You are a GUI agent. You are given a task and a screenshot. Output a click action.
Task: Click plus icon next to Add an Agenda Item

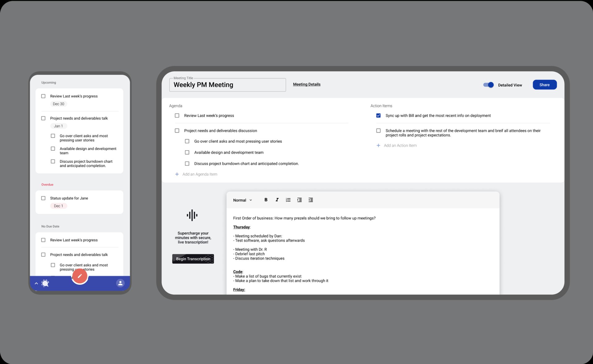177,174
